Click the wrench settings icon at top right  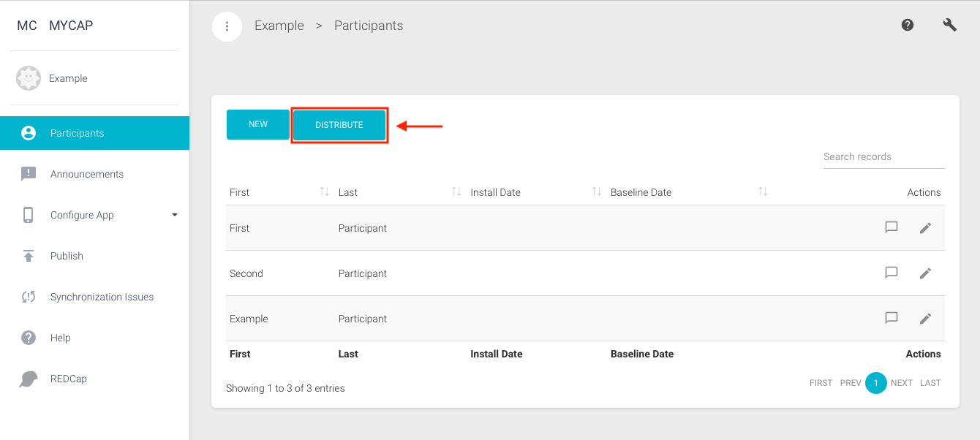pos(949,24)
